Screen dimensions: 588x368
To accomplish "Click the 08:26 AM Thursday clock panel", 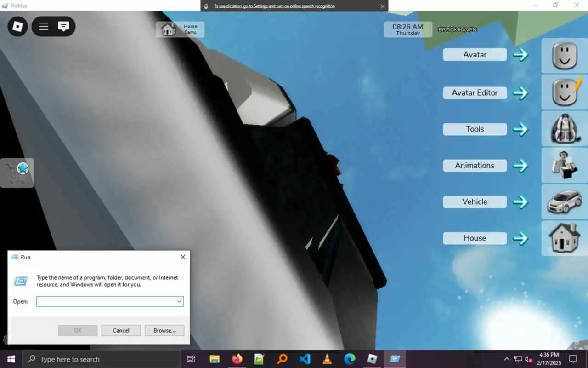I will [408, 29].
